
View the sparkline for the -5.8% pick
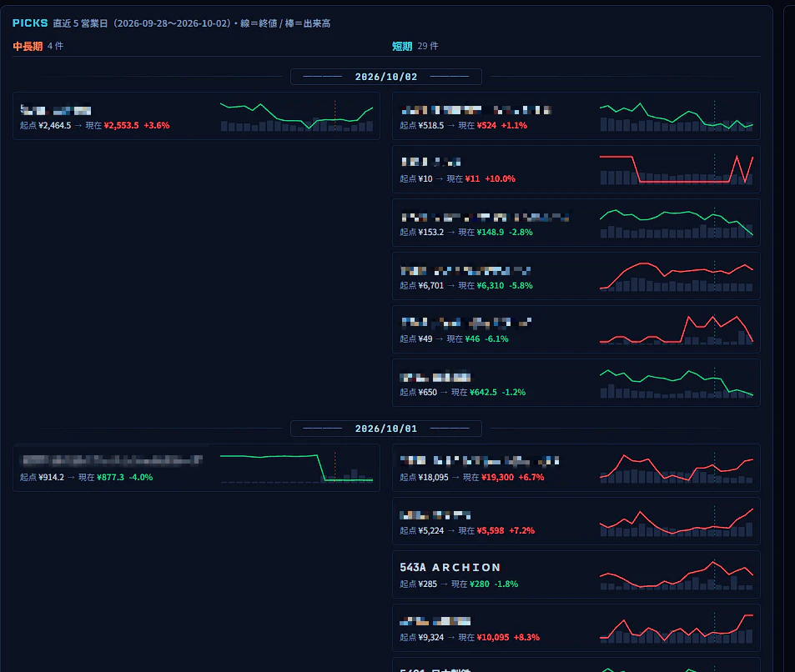677,276
